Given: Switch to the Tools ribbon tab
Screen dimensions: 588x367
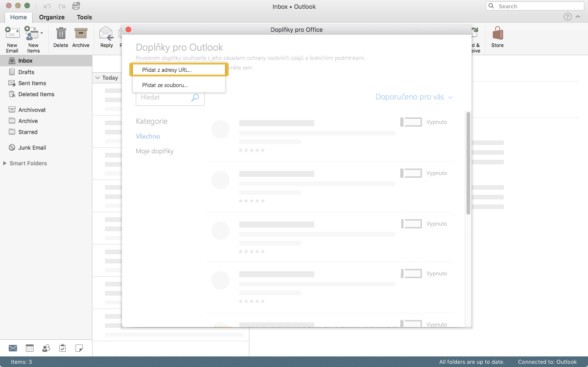Looking at the screenshot, I should pos(85,17).
